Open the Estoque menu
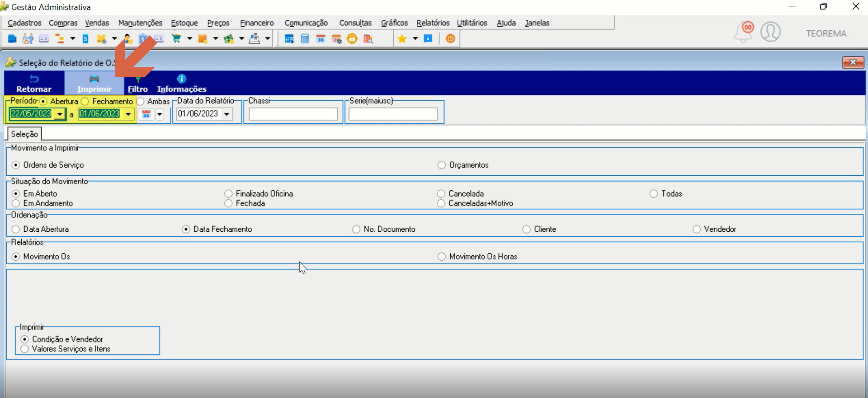Screen dimensions: 868x398 (x=184, y=23)
